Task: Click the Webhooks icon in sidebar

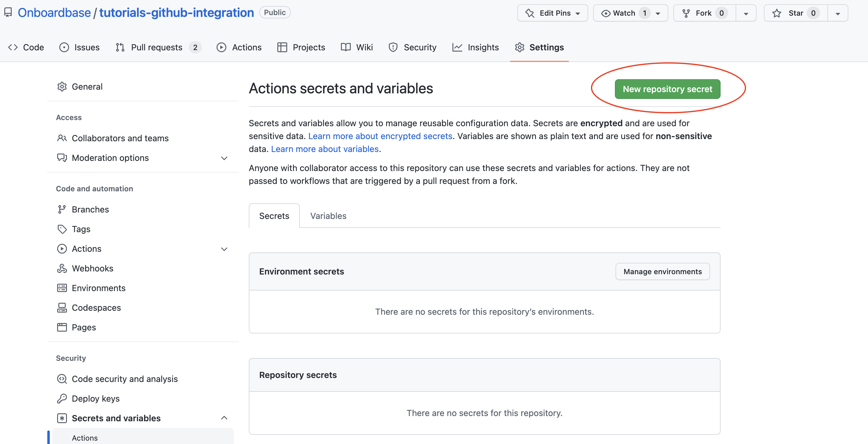Action: pos(62,268)
